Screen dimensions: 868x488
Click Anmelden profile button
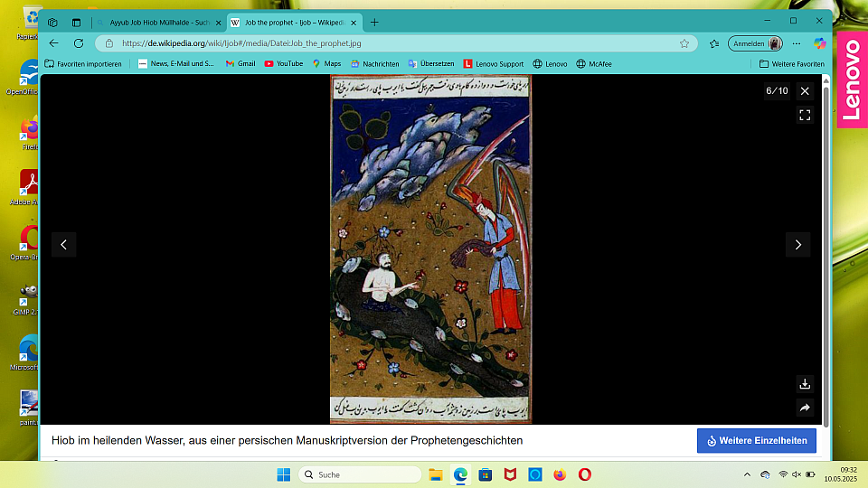click(755, 43)
